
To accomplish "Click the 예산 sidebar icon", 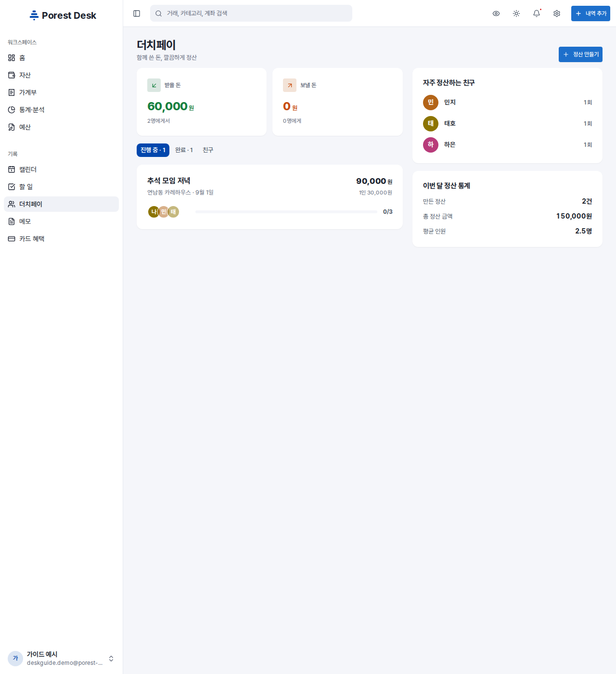I will tap(12, 127).
